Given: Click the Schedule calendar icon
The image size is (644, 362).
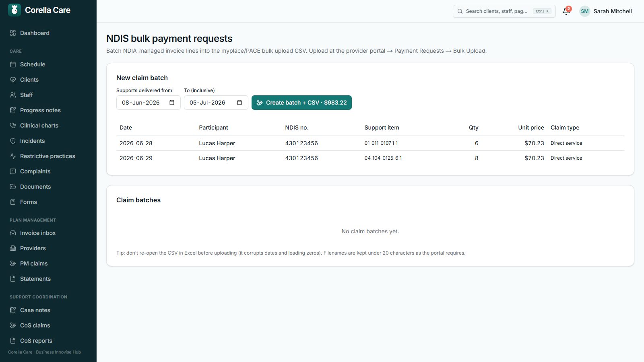Looking at the screenshot, I should pyautogui.click(x=13, y=64).
